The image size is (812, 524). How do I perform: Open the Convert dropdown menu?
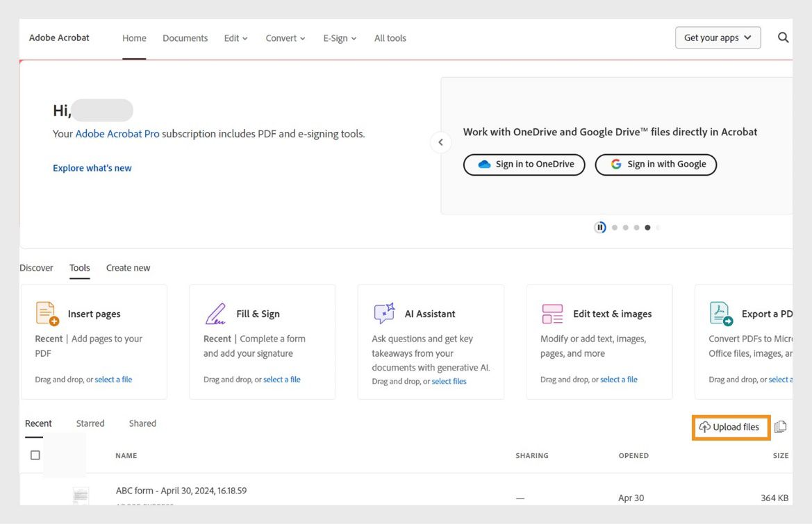[x=285, y=38]
